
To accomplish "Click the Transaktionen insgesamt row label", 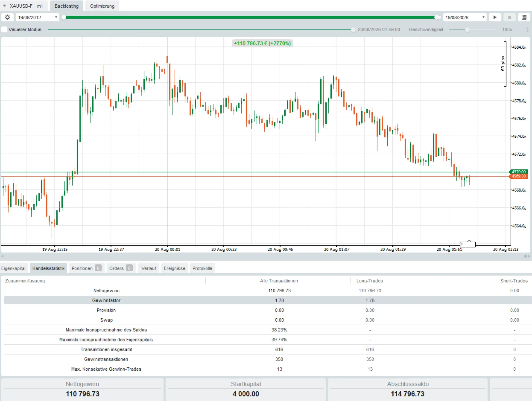I will click(106, 349).
